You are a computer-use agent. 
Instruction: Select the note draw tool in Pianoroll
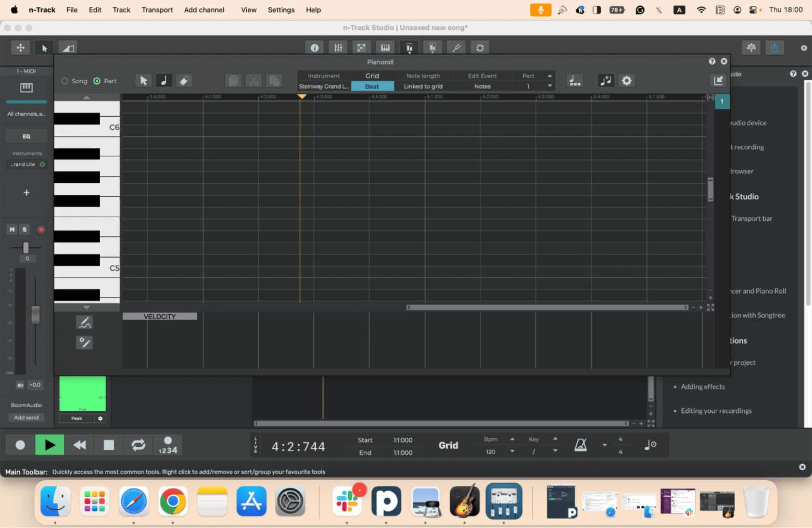tap(163, 81)
